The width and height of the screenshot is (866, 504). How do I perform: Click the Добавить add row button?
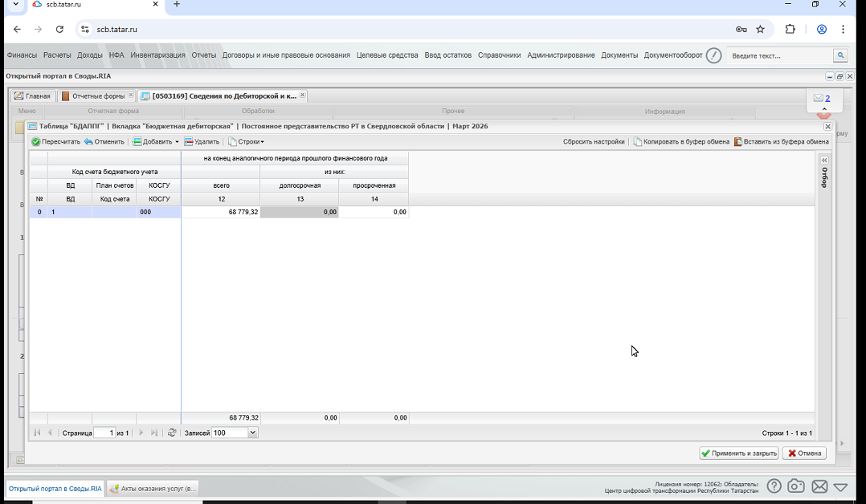pos(153,142)
